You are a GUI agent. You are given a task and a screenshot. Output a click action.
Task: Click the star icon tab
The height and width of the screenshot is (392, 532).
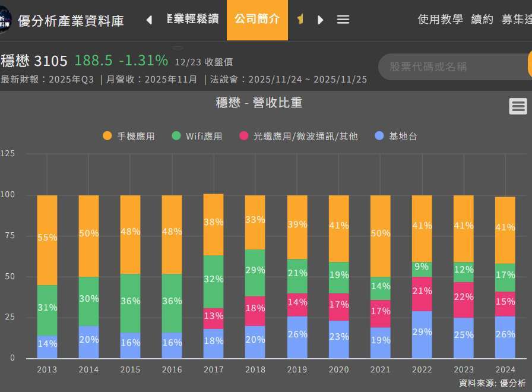tap(300, 20)
